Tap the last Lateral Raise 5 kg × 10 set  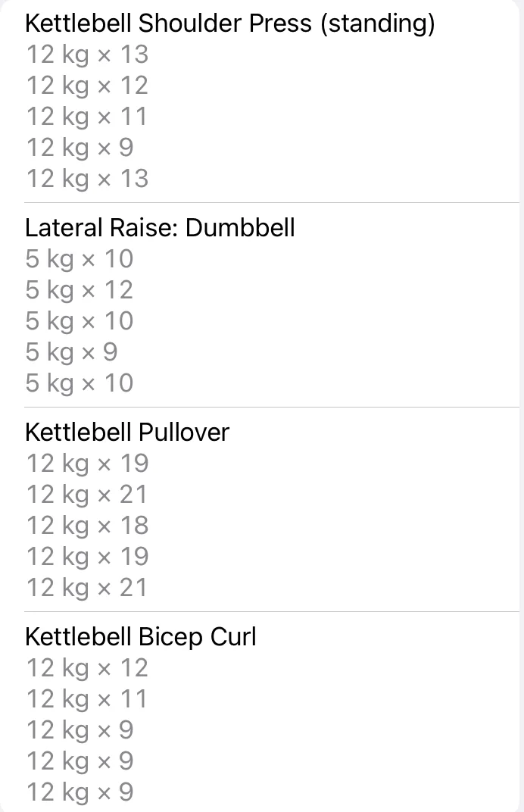(x=79, y=383)
